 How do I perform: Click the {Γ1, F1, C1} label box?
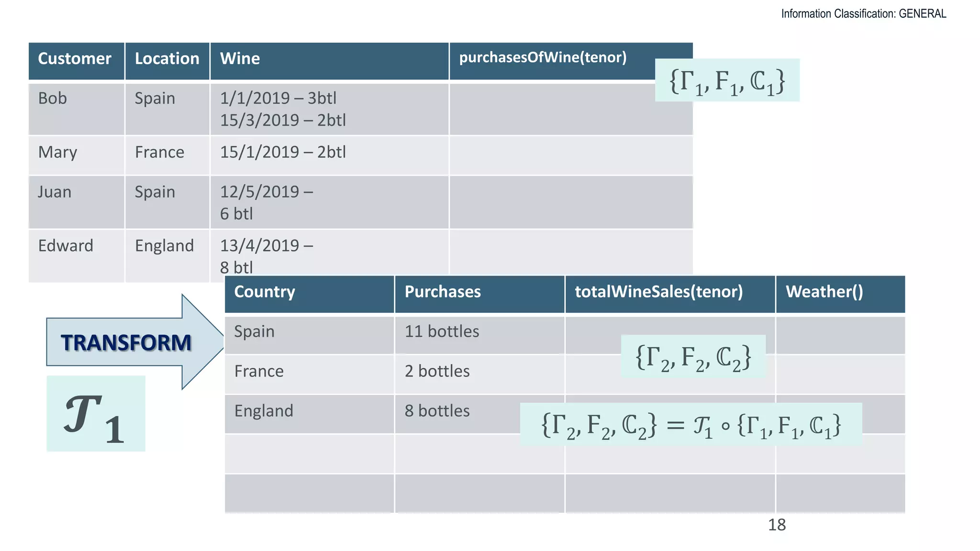coord(727,80)
